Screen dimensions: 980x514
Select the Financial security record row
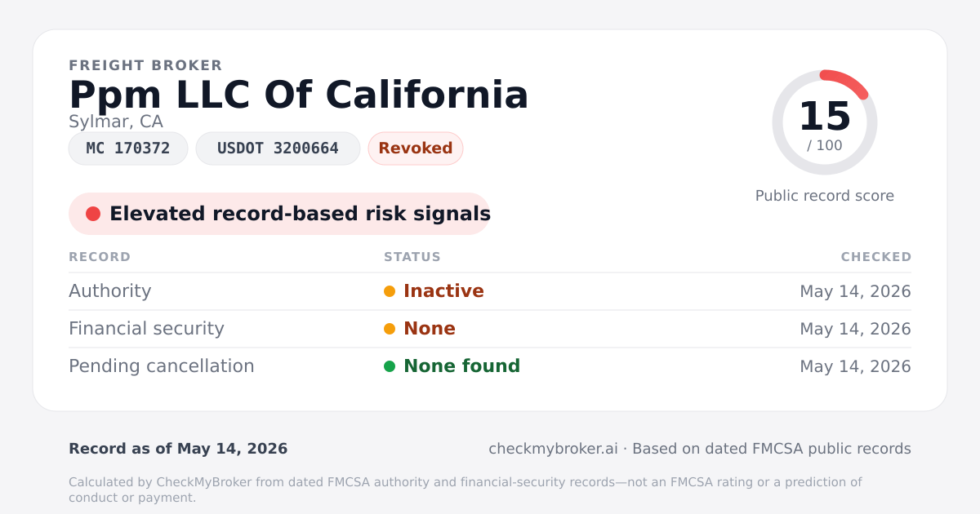[x=490, y=329]
